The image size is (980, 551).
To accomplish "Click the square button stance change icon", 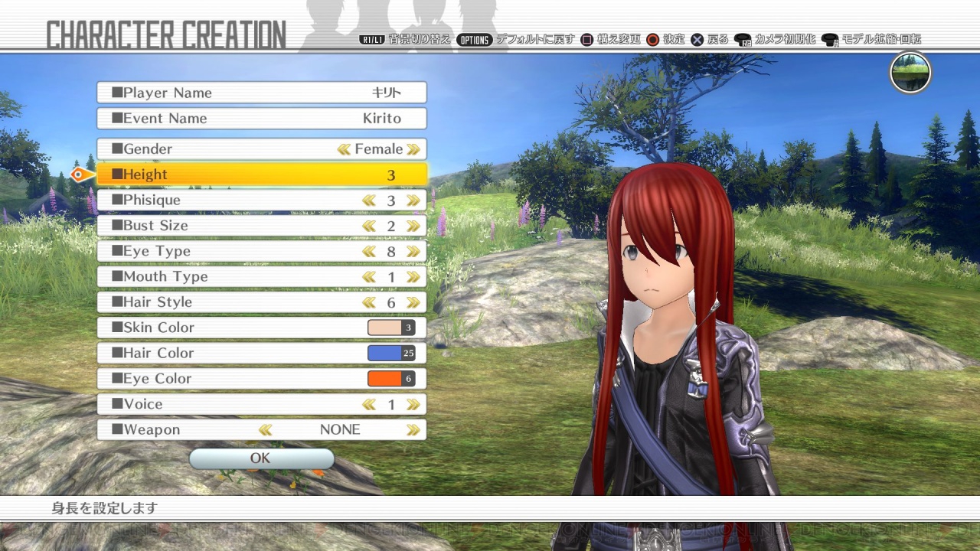I will tap(586, 39).
